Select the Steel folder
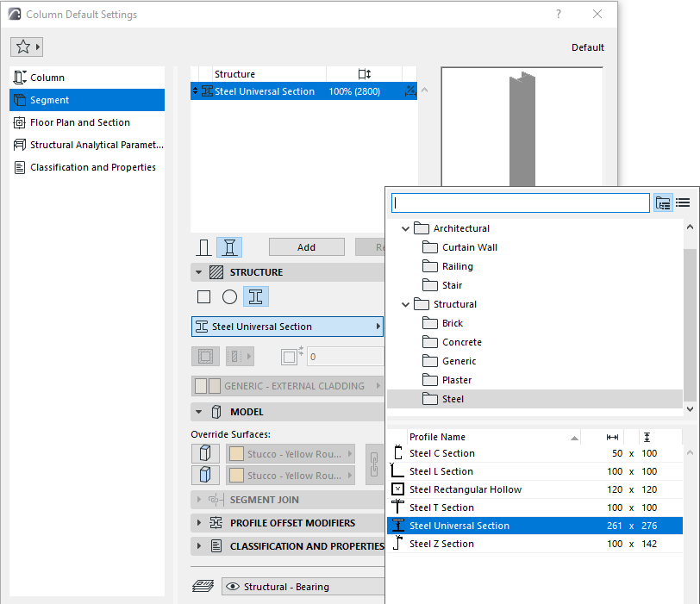This screenshot has width=700, height=604. [534, 399]
